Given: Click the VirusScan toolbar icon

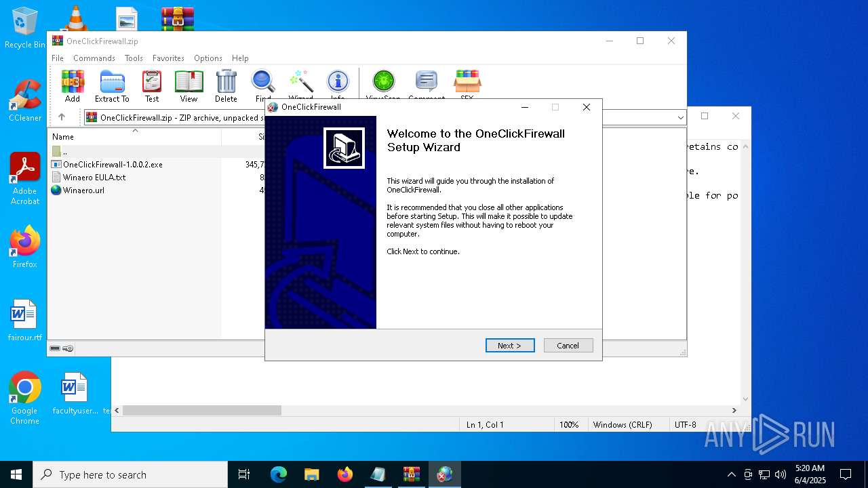Looking at the screenshot, I should [383, 85].
